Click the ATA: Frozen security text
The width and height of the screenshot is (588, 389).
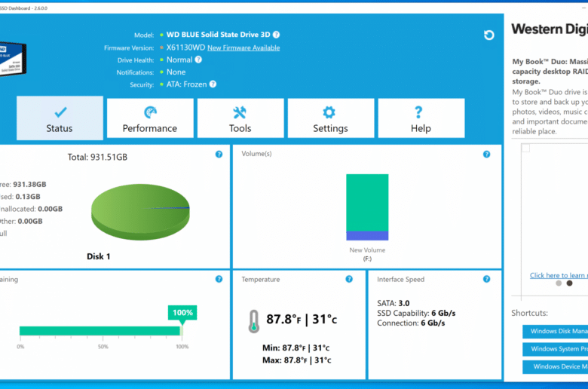click(x=186, y=84)
